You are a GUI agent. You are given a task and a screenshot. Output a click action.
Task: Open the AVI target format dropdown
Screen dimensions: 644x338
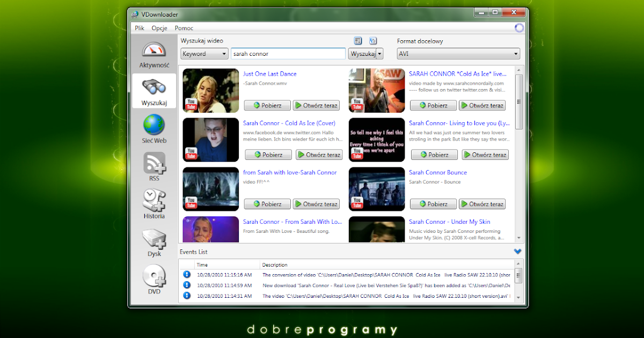click(x=458, y=54)
